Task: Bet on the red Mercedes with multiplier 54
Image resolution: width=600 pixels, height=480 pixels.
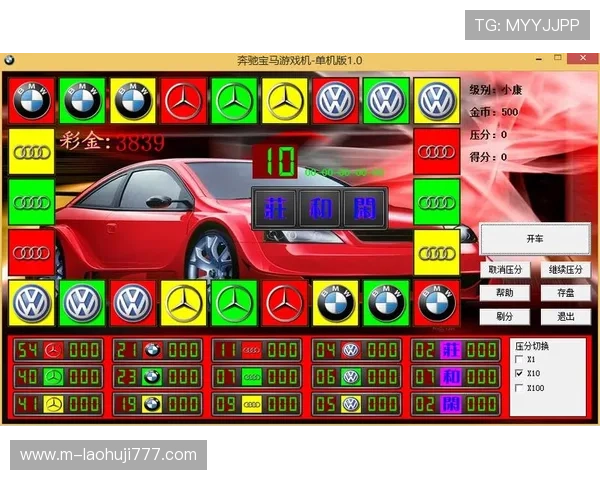Action: [57, 350]
